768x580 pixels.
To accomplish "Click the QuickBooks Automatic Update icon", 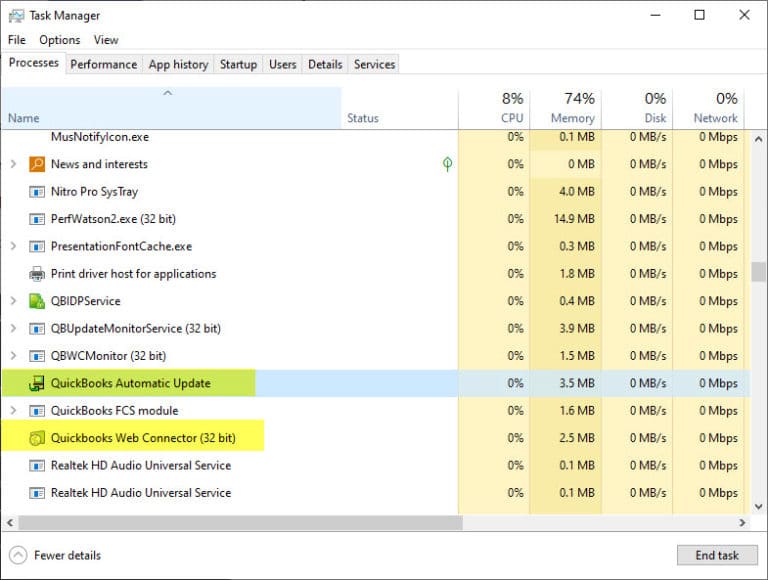I will point(37,383).
